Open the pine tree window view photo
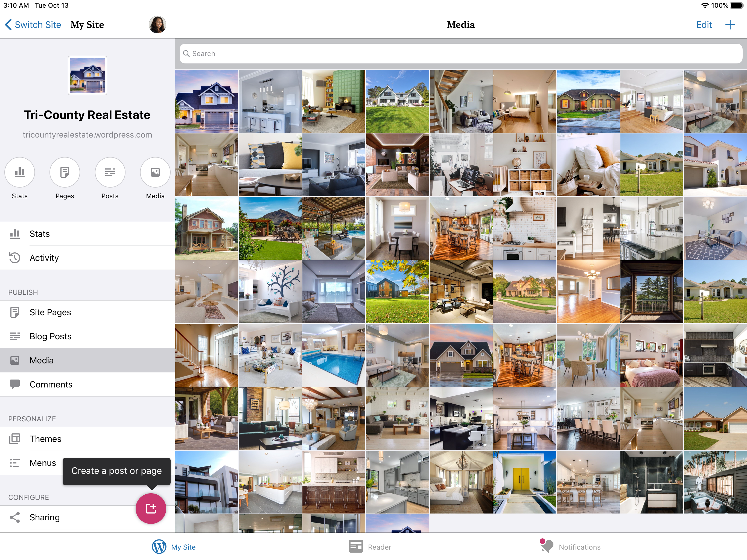This screenshot has height=560, width=747. pyautogui.click(x=652, y=292)
